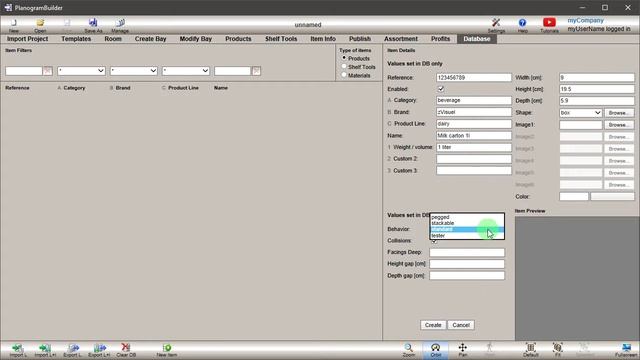Image resolution: width=640 pixels, height=360 pixels.
Task: Open the Category filter dropdown
Action: 81,71
